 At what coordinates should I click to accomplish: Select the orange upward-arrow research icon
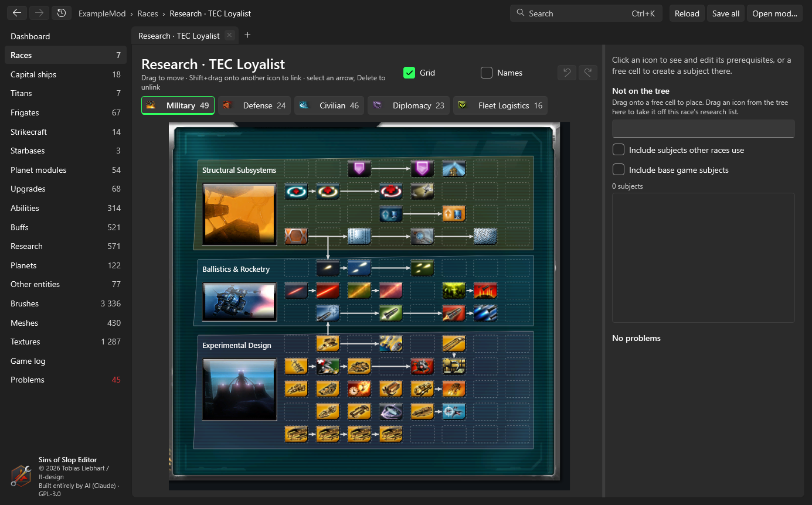[x=454, y=214]
